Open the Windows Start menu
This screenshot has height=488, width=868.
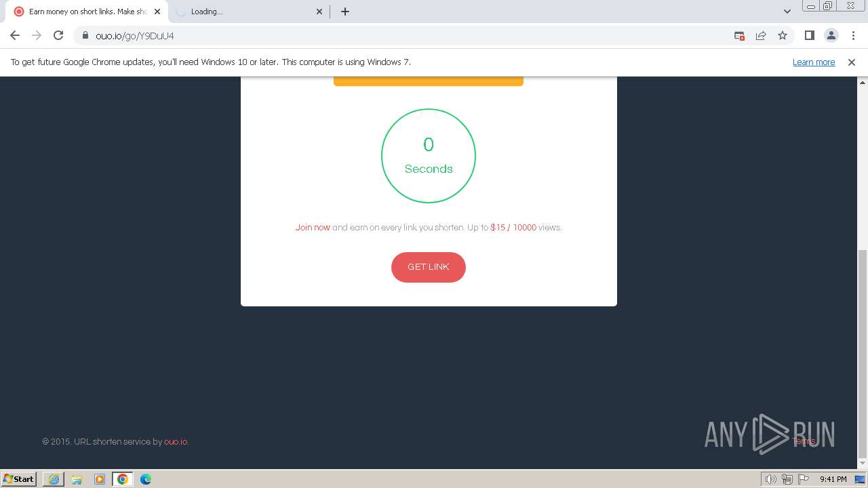tap(19, 479)
